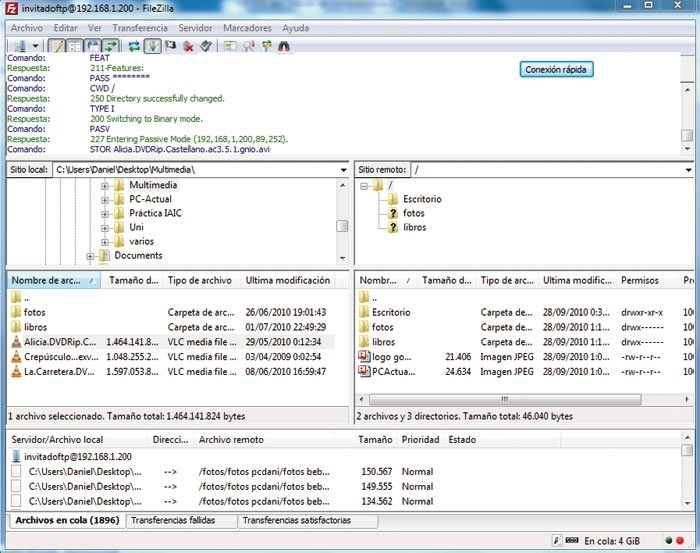700x553 pixels.
Task: Sort remote files by Permisos column
Action: pyautogui.click(x=647, y=280)
